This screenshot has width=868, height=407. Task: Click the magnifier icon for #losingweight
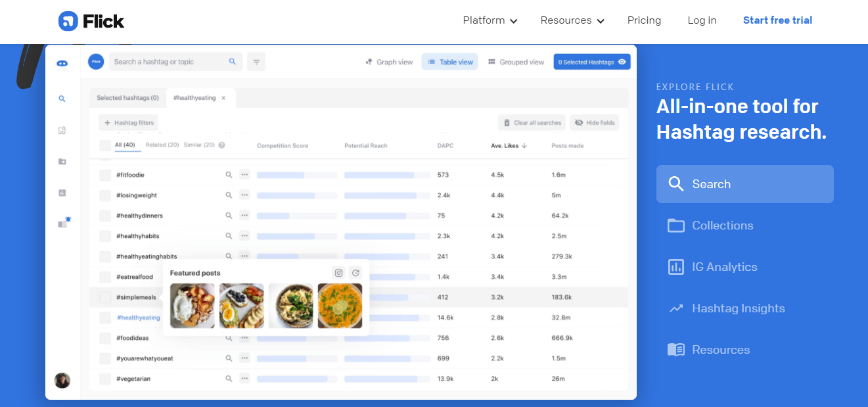[229, 195]
